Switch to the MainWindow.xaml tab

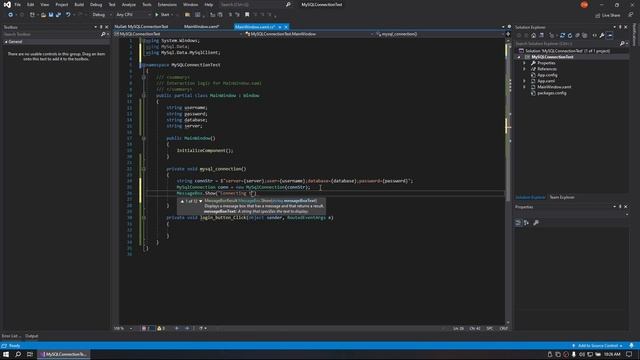[202, 27]
